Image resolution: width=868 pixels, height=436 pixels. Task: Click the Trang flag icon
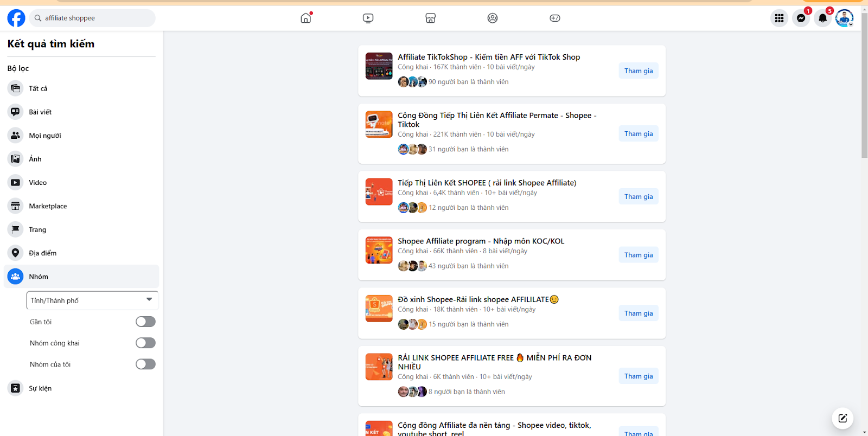[x=16, y=229]
